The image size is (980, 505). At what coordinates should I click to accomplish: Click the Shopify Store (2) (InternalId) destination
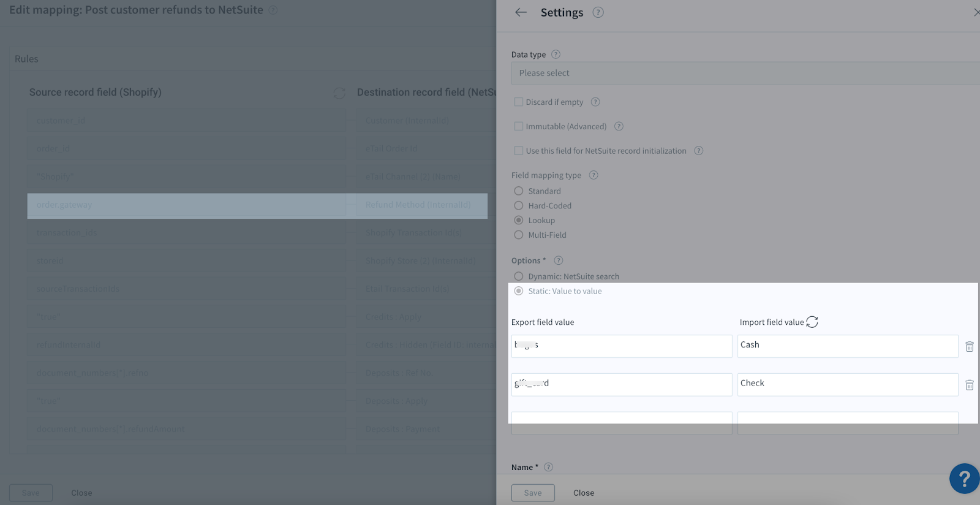426,261
